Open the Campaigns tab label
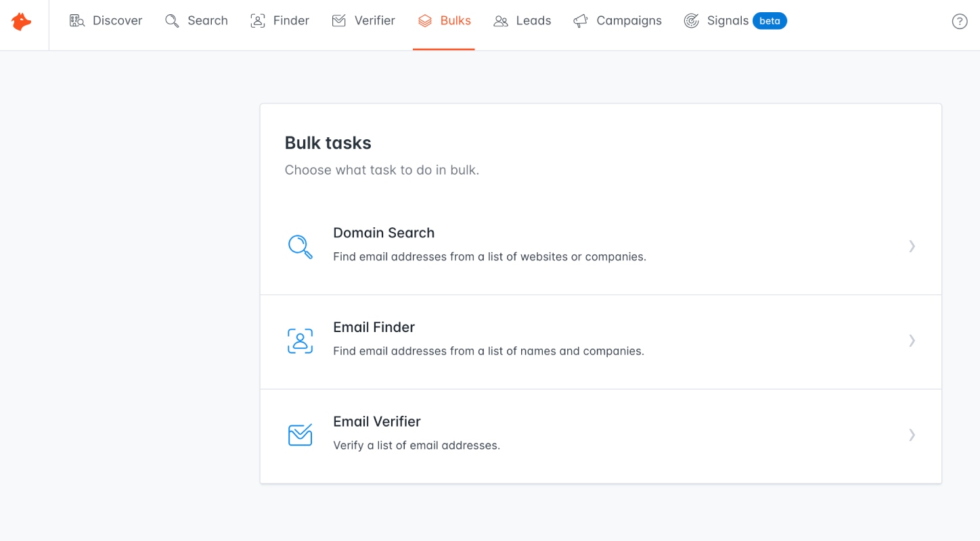The height and width of the screenshot is (541, 980). (629, 21)
